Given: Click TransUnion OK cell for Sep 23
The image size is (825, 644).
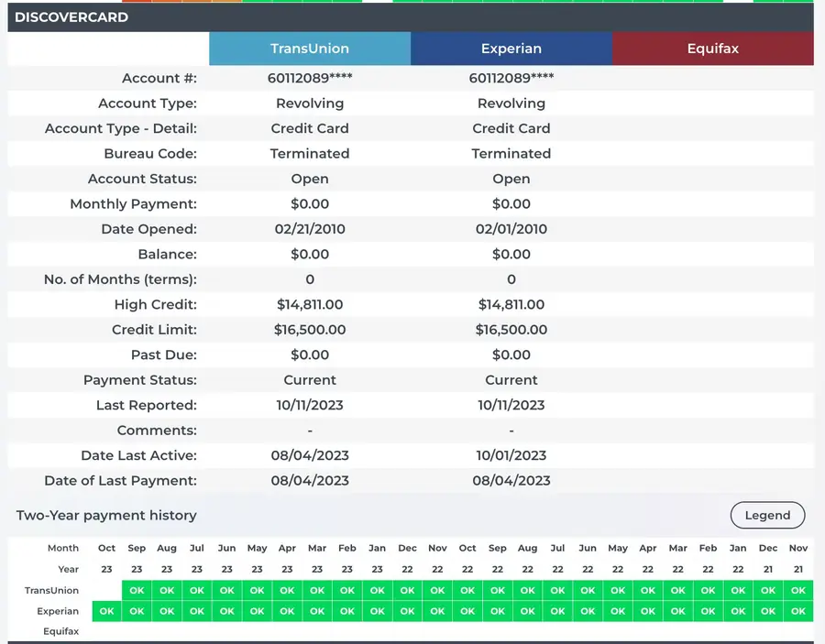Looking at the screenshot, I should pos(137,590).
